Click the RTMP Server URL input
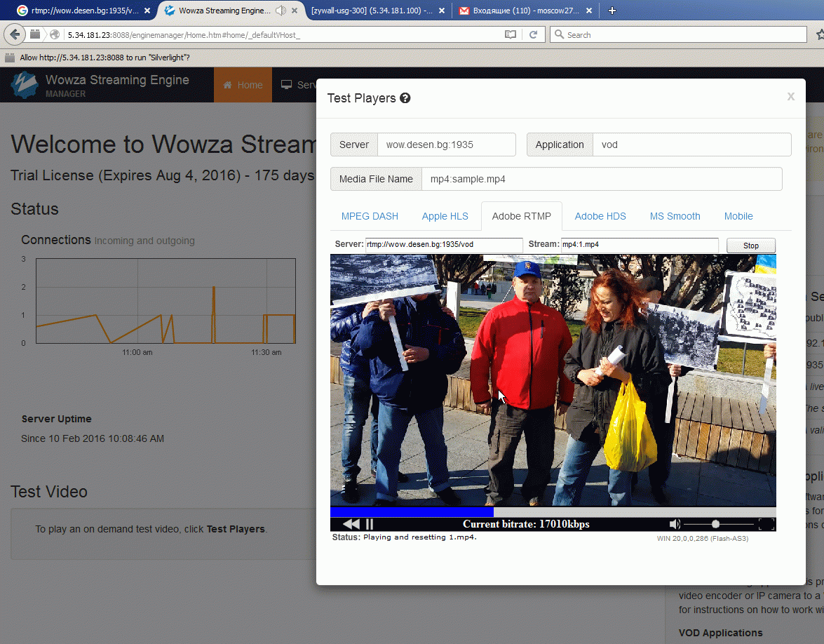 click(444, 244)
